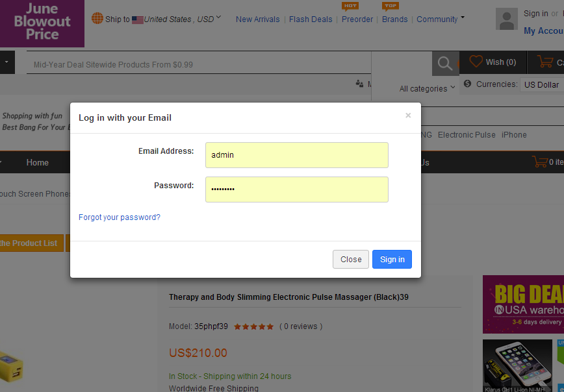Click the cart icon in navigation bar
The height and width of the screenshot is (392, 564).
(x=539, y=162)
